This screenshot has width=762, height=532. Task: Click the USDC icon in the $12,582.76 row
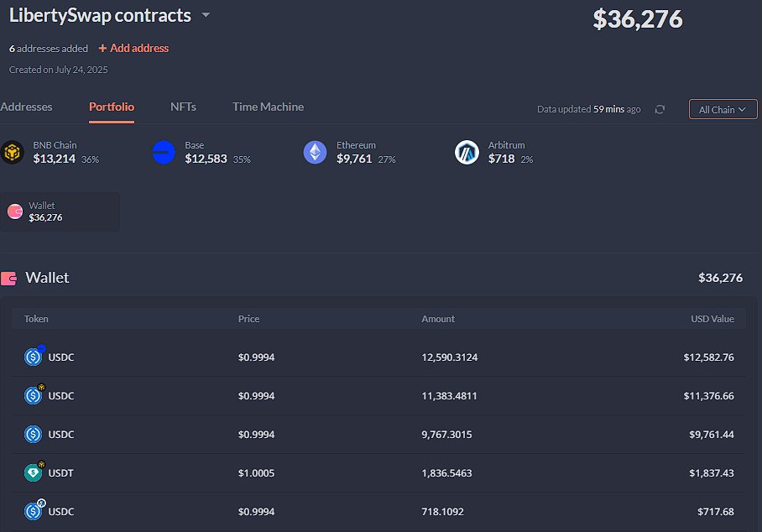pos(33,357)
